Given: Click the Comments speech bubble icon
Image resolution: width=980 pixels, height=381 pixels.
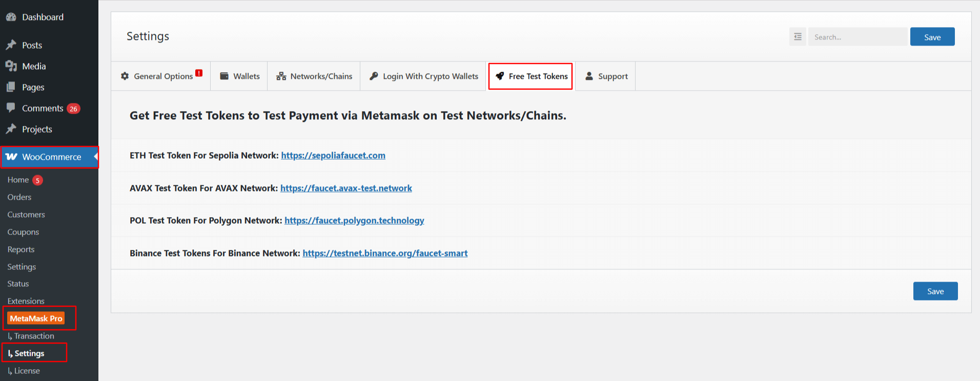Looking at the screenshot, I should pos(11,108).
